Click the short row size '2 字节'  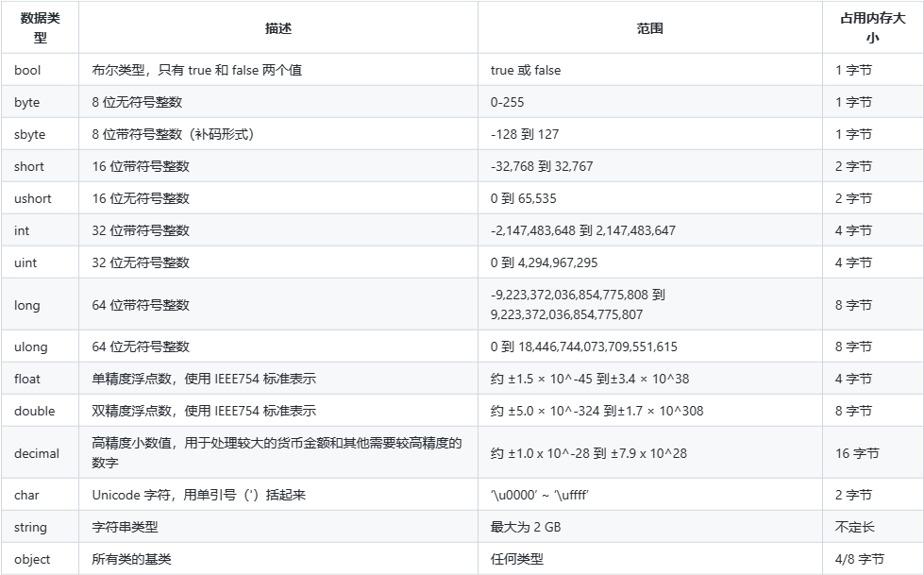[x=853, y=166]
